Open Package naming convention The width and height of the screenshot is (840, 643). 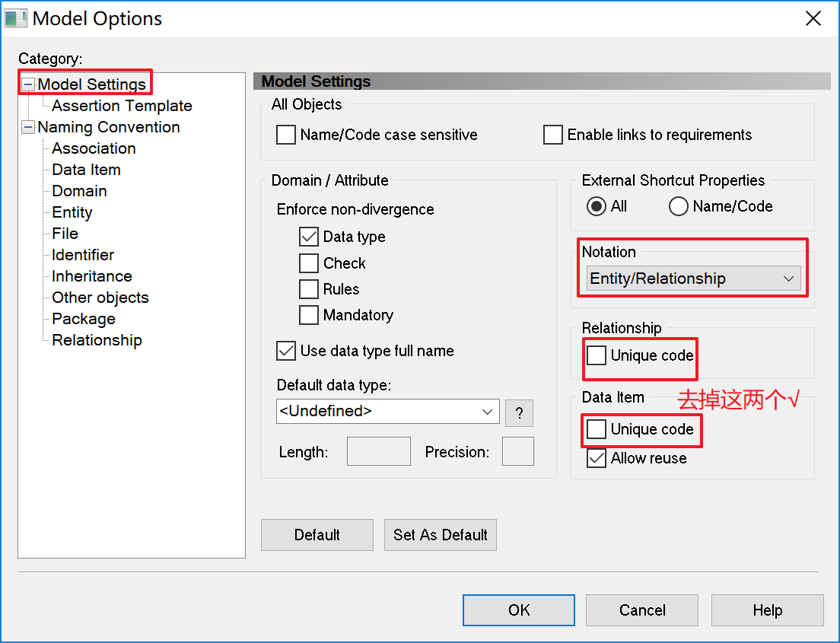[x=84, y=319]
